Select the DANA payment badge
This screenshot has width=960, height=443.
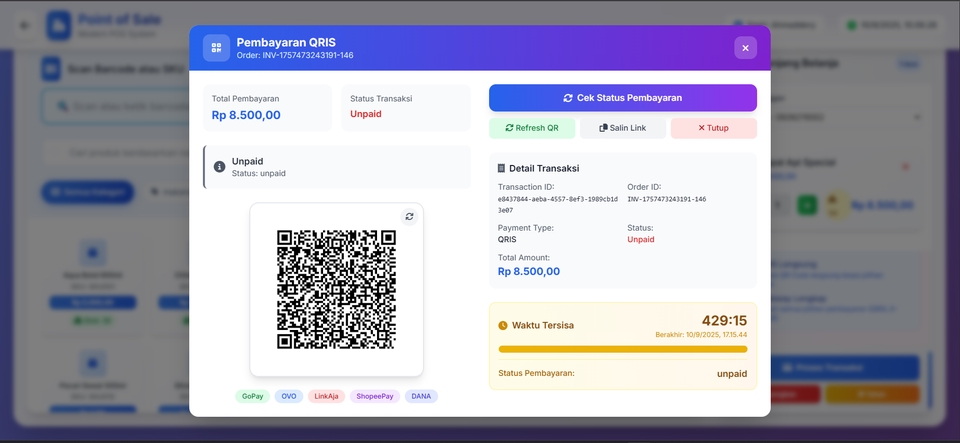coord(421,396)
